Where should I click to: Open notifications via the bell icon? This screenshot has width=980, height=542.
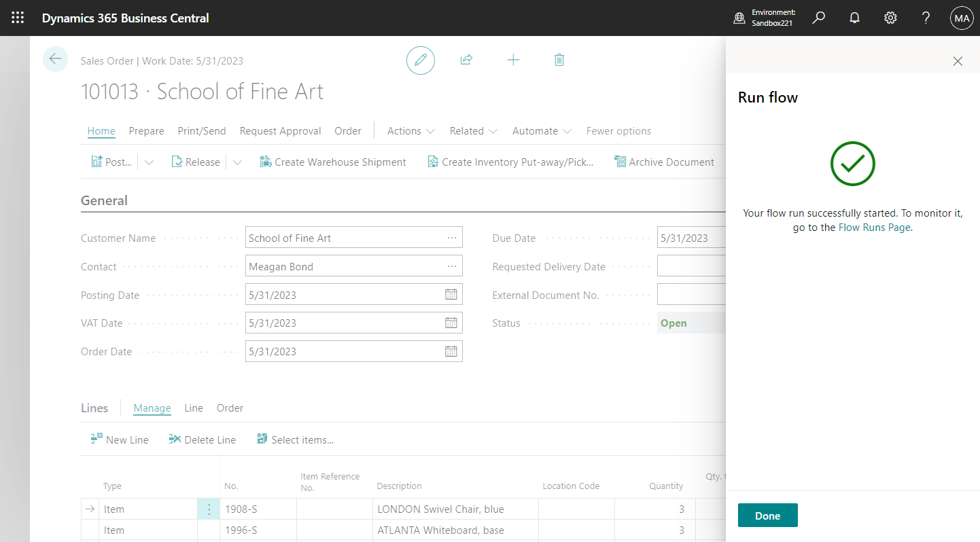[854, 18]
